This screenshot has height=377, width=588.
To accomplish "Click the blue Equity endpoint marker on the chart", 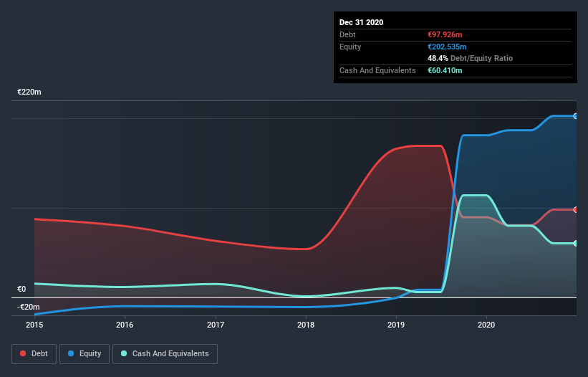I will 576,116.
